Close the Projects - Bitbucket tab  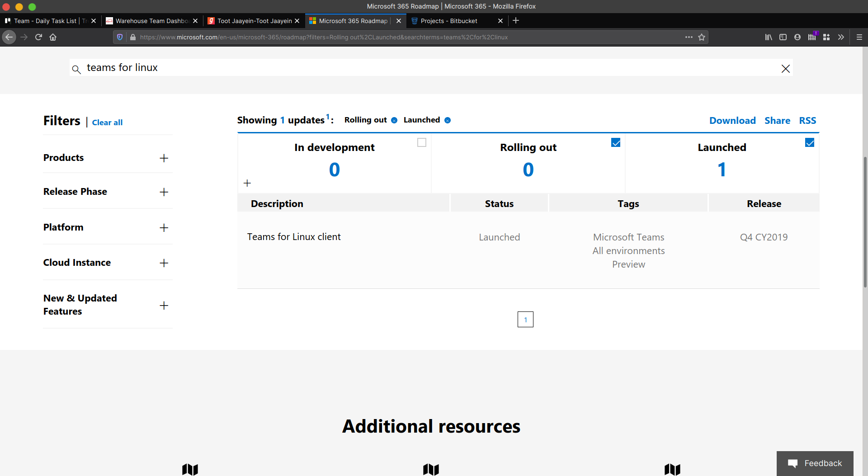[x=500, y=21]
